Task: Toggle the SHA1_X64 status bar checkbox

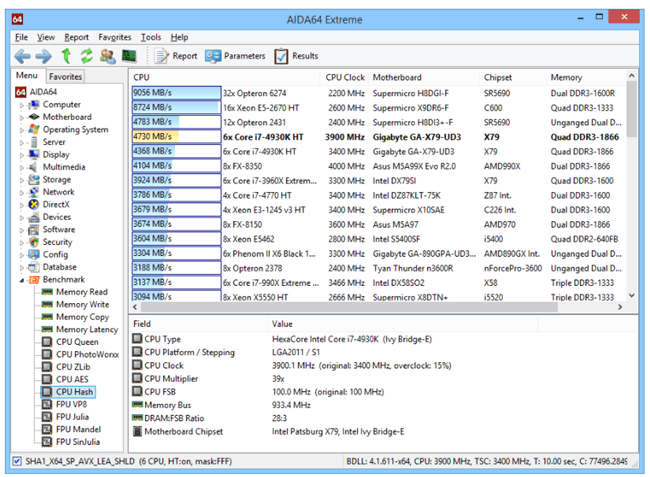Action: 17,461
